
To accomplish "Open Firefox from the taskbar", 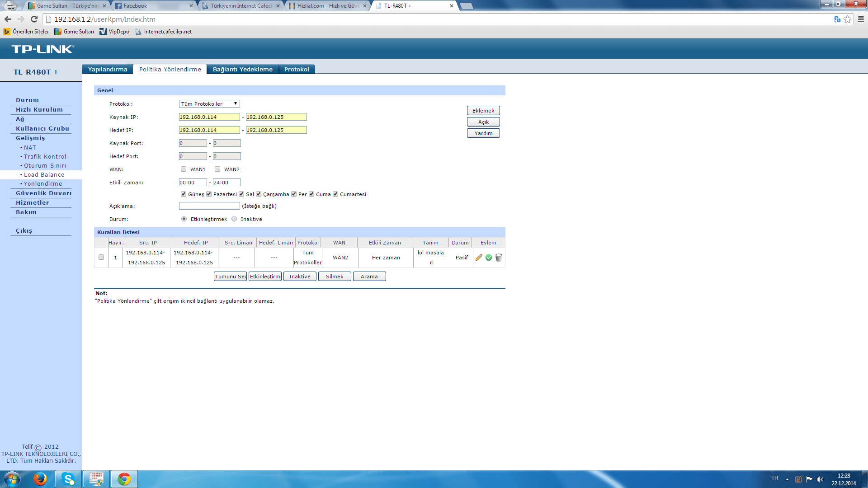I will click(40, 479).
